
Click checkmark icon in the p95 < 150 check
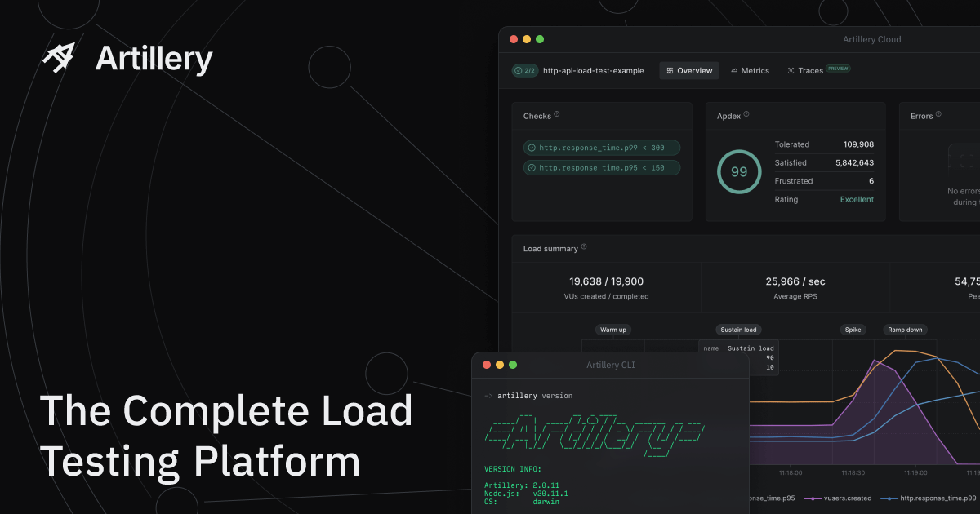pos(532,167)
